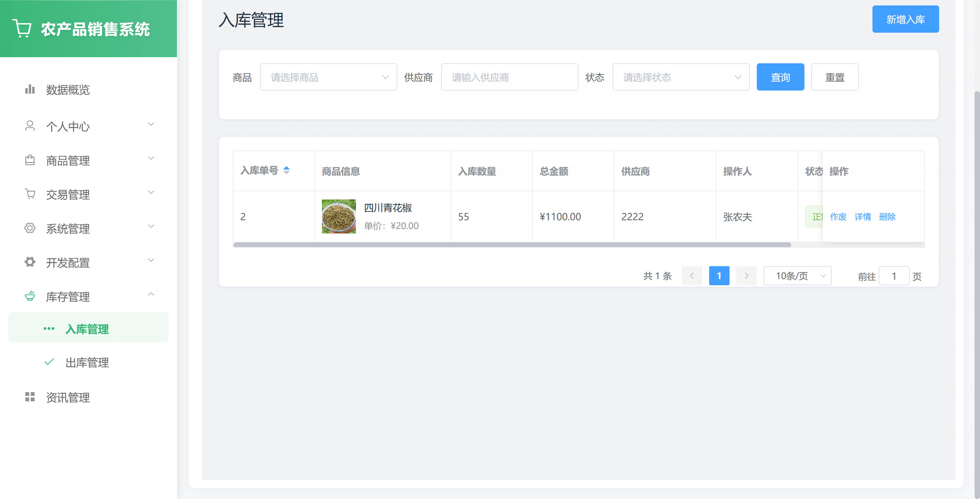Screen dimensions: 980x499
Task: Click the 资讯管理 grid icon
Action: [30, 397]
